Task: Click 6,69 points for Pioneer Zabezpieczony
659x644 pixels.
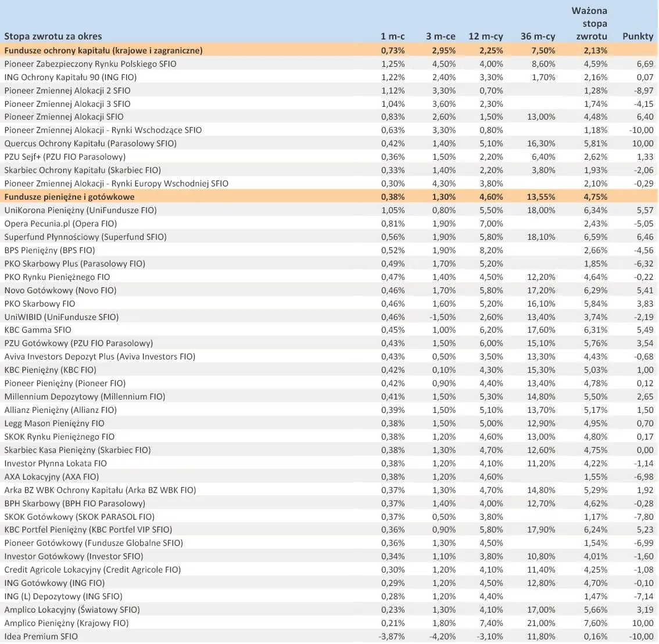Action: coord(645,64)
